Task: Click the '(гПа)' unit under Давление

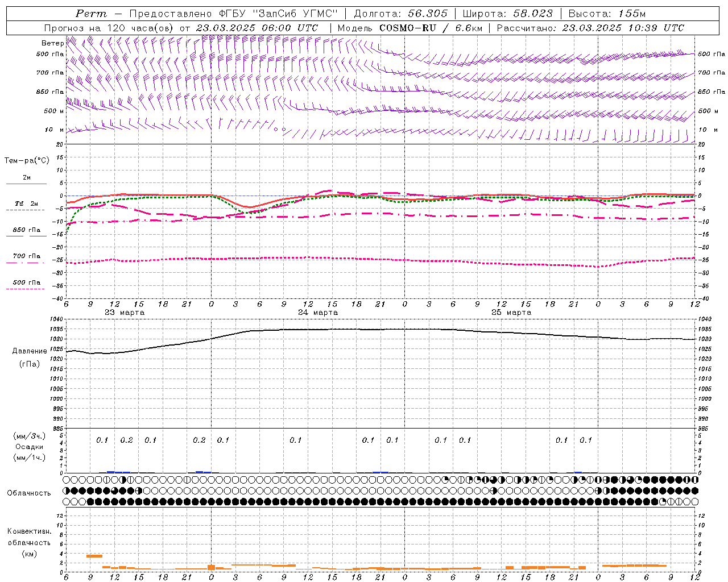Action: click(30, 364)
